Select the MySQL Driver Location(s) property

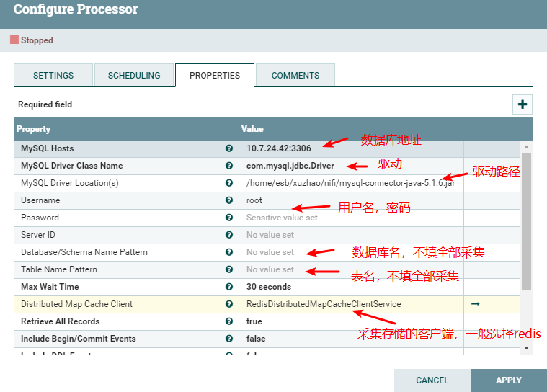pyautogui.click(x=69, y=183)
